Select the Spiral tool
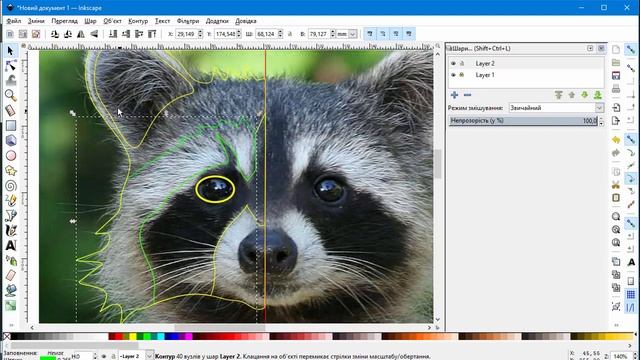The image size is (640, 360). [11, 186]
